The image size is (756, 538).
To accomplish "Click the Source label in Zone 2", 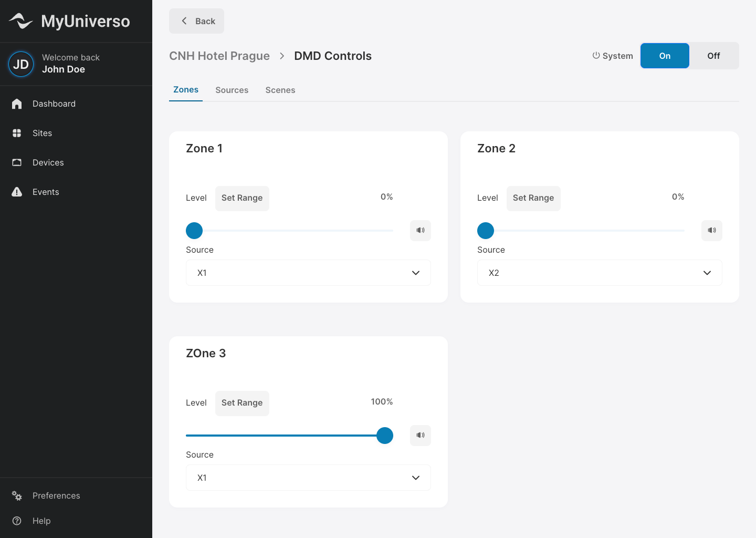I will 491,250.
